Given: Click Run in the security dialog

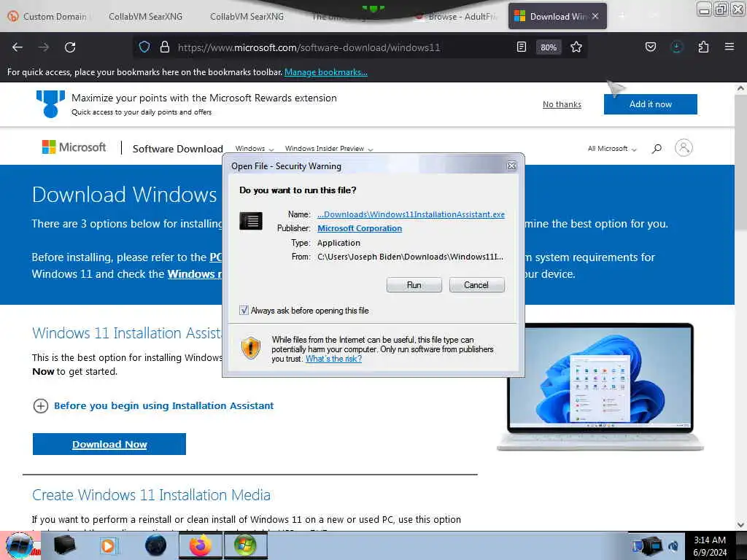Looking at the screenshot, I should pos(414,285).
